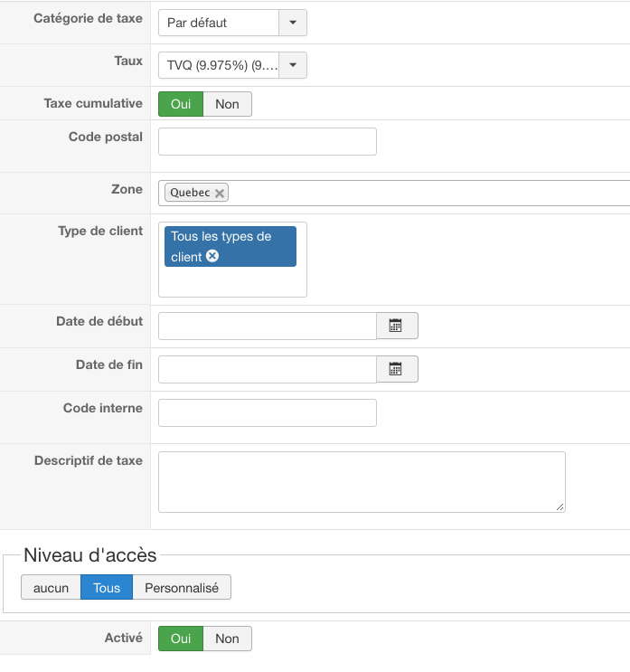Remove 'Tous les types de client' tag
This screenshot has width=630, height=672.
[212, 256]
